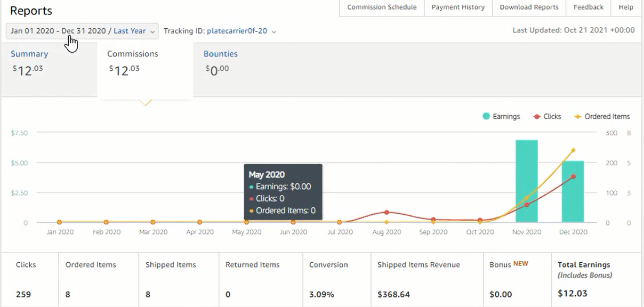The width and height of the screenshot is (644, 307).
Task: Click the November 2020 earnings bar
Action: tap(527, 181)
